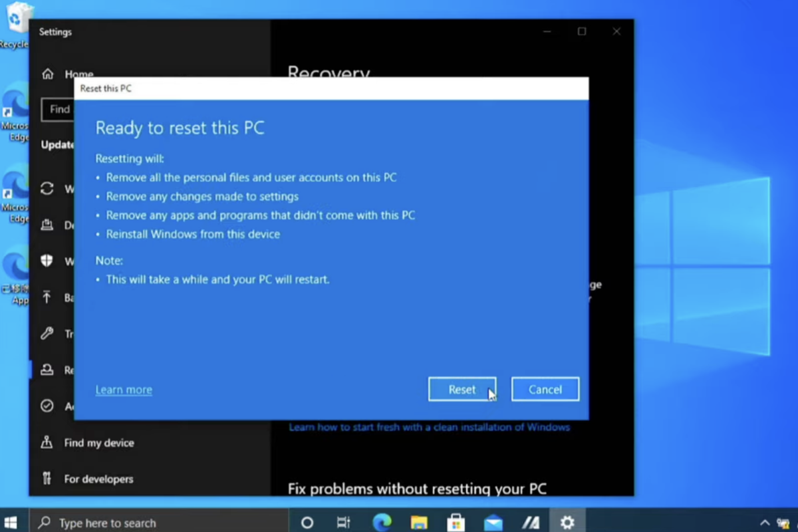Screen dimensions: 798x532
Task: Open File Explorer from the taskbar
Action: point(418,523)
